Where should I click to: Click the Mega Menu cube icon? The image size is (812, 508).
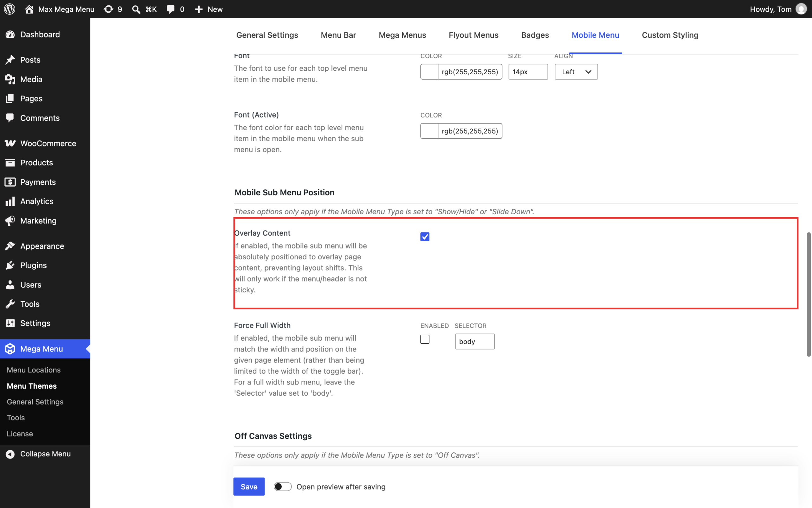[10, 349]
